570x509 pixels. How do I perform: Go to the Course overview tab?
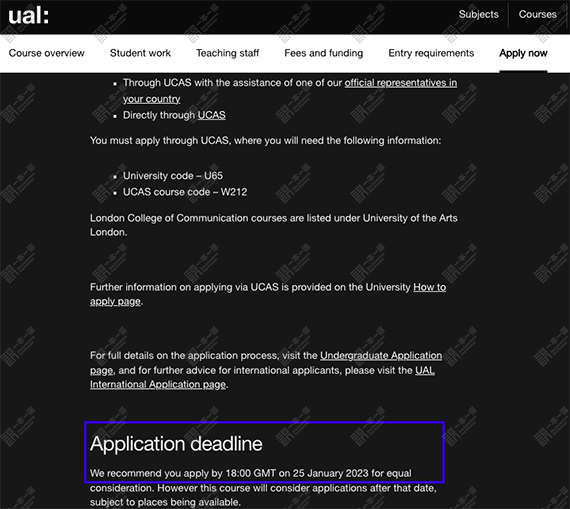[x=47, y=53]
